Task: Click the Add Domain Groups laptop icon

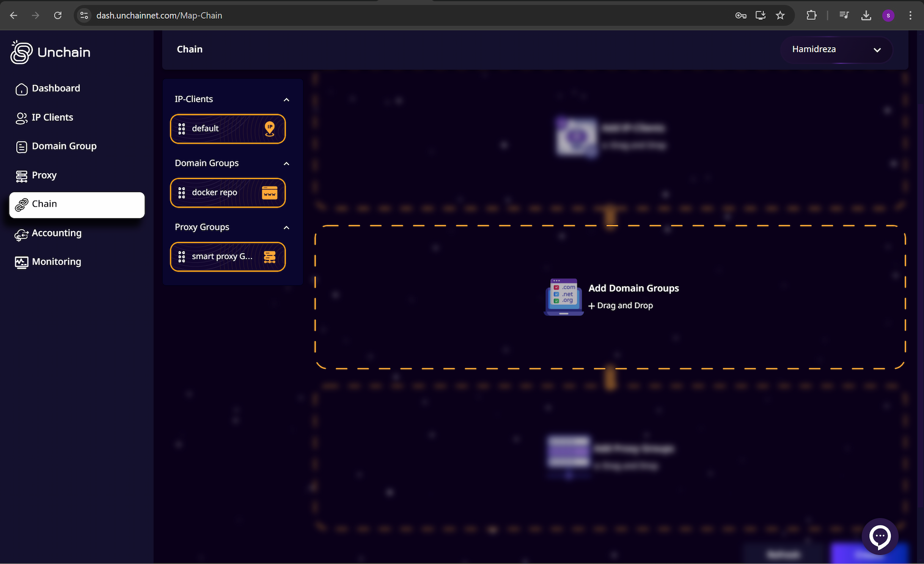Action: [564, 297]
